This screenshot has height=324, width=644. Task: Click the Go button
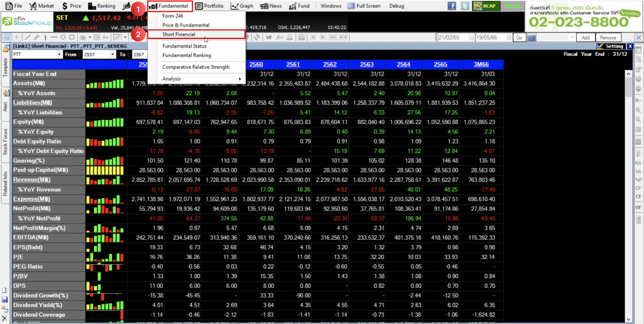click(519, 38)
